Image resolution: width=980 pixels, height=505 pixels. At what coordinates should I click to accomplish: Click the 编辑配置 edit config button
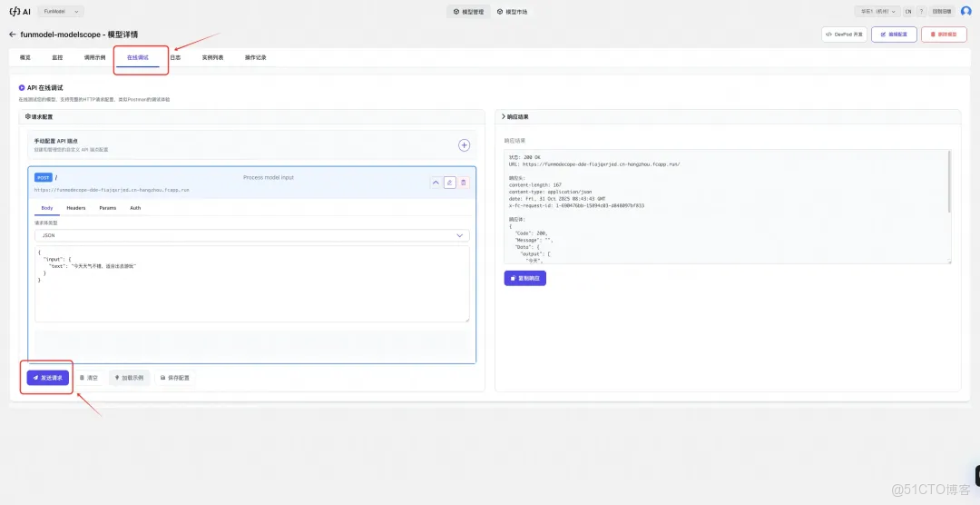894,35
